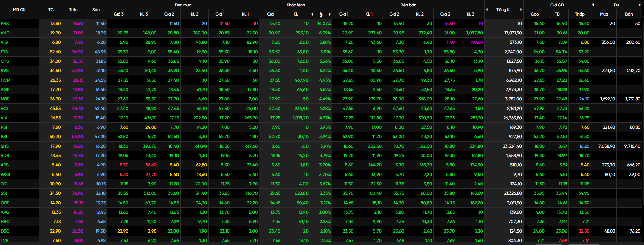Click DSC low price 22.80
This screenshot has height=245, width=644.
584,231
